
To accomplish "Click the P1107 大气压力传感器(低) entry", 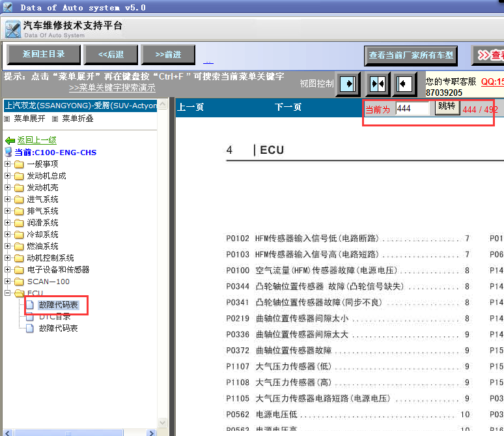I will pos(348,366).
